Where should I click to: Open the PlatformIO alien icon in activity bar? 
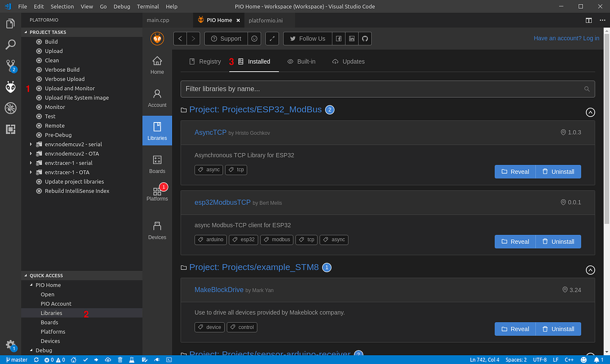click(11, 87)
